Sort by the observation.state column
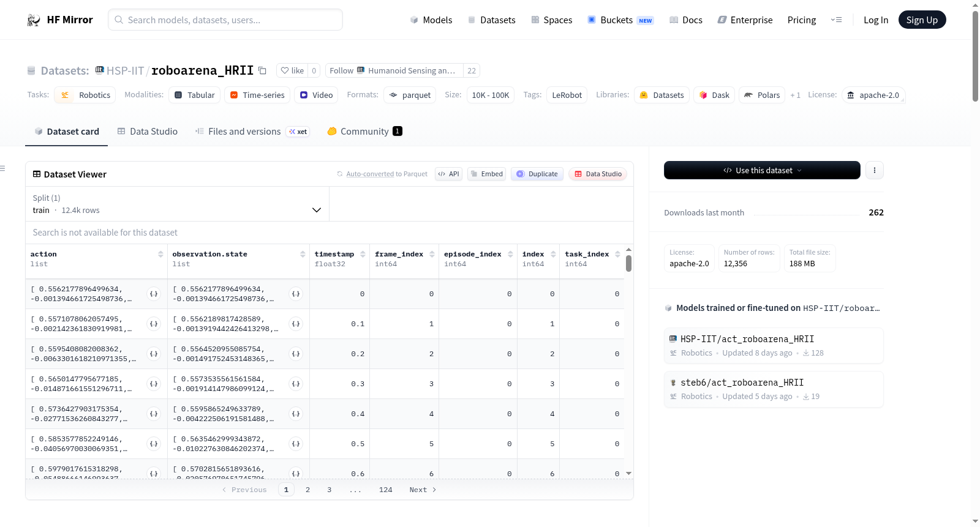 pos(303,254)
